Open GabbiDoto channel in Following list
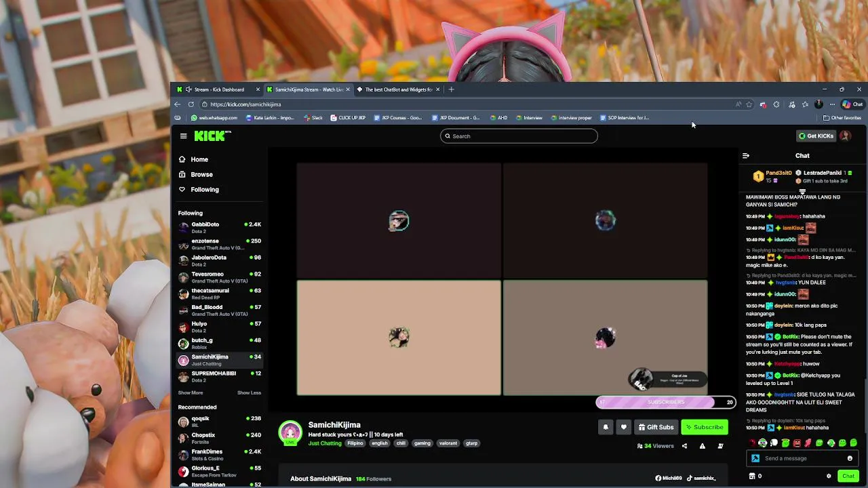 [x=220, y=227]
